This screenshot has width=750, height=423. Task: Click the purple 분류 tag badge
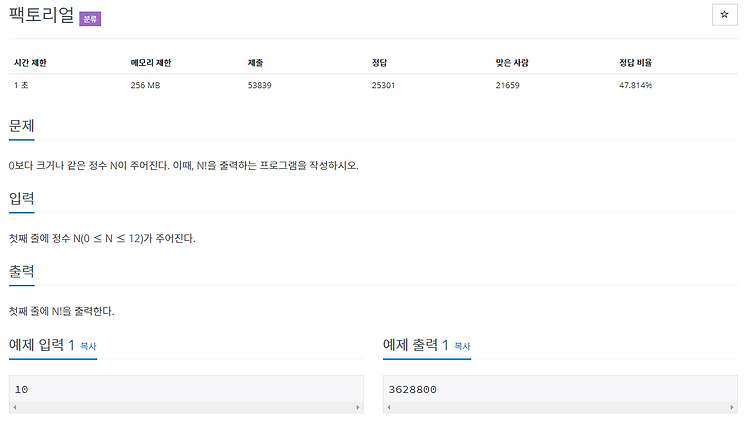click(x=90, y=19)
